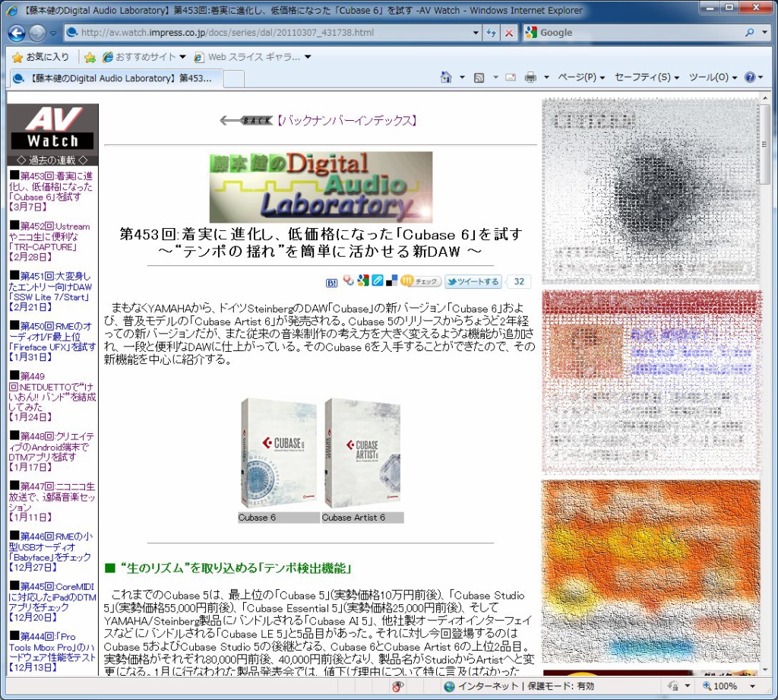This screenshot has height=700, width=778.
Task: Click the refresh page icon
Action: (491, 33)
